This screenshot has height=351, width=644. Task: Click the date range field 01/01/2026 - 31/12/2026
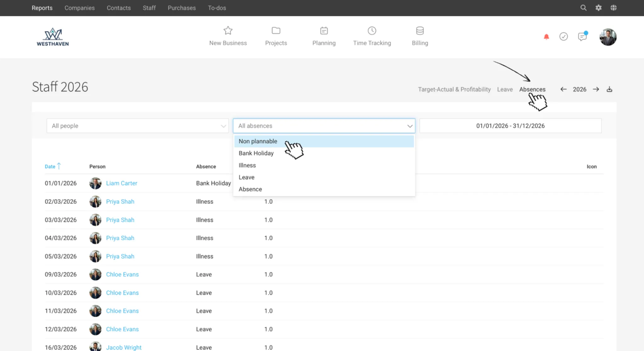point(510,126)
